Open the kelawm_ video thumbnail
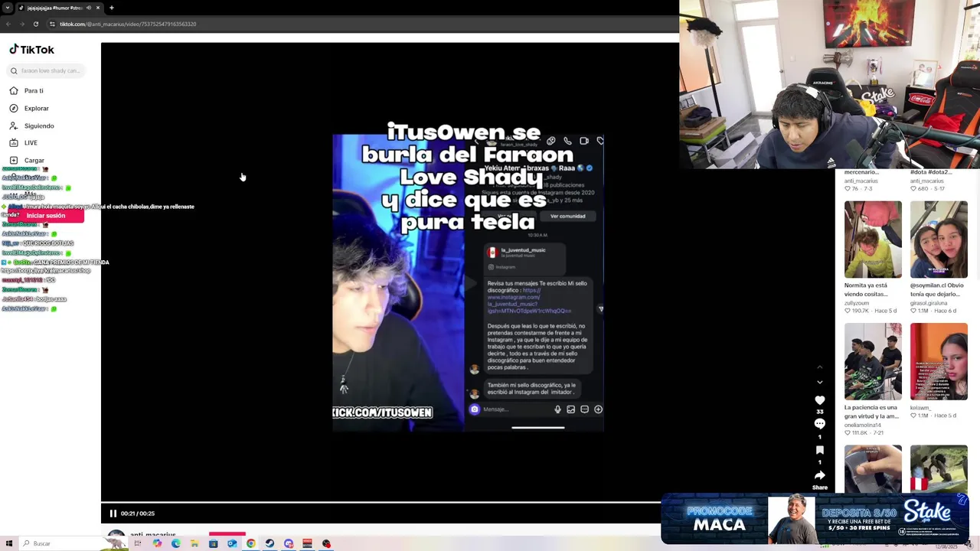980x551 pixels. pyautogui.click(x=939, y=361)
